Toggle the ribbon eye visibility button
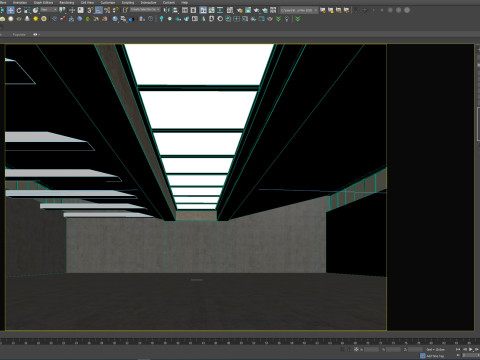The image size is (480, 360). [35, 34]
